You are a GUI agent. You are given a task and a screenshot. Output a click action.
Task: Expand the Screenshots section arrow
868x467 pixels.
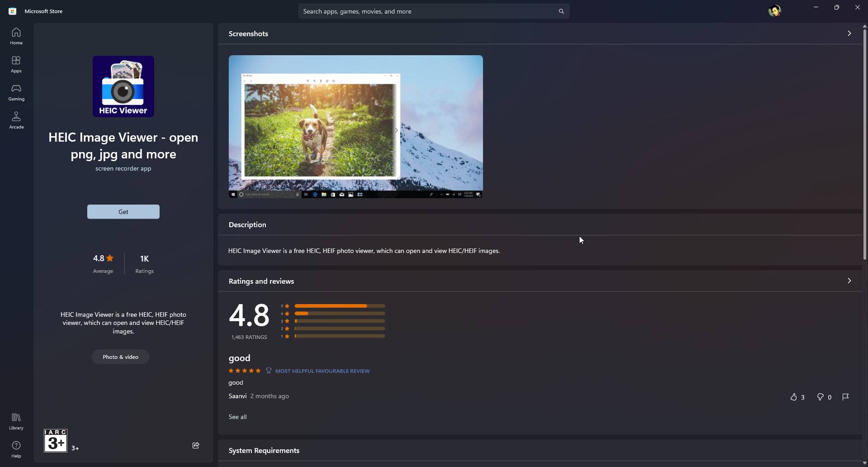(x=849, y=33)
